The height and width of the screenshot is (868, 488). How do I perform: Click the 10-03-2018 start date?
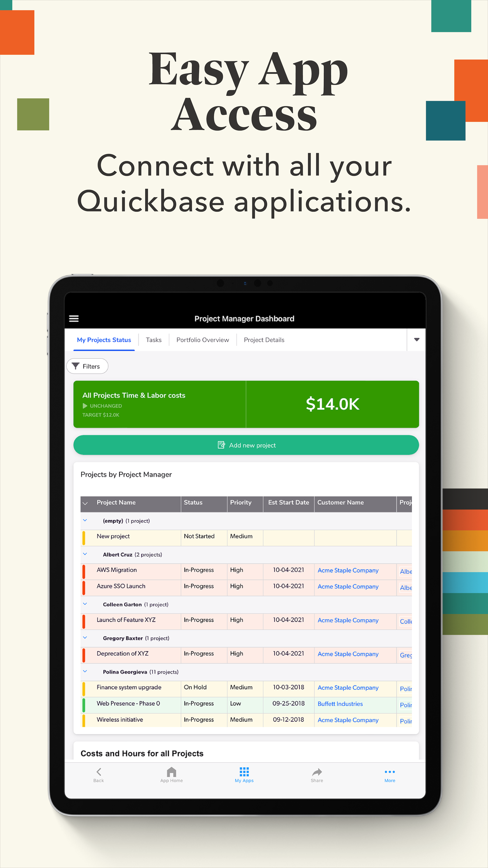(288, 687)
